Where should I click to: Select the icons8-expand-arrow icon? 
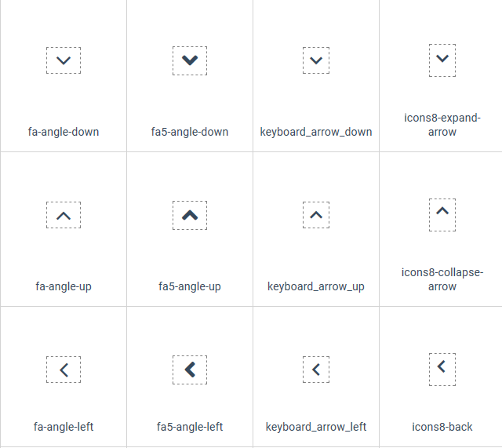[442, 60]
